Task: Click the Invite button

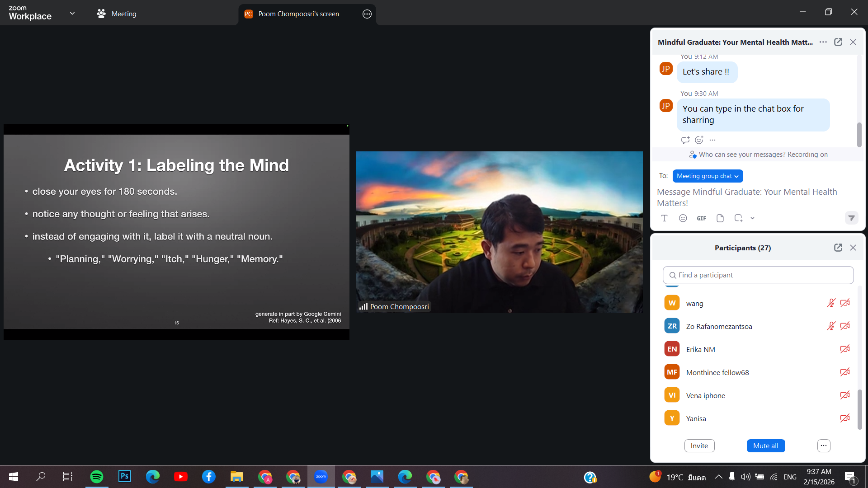Action: pos(699,446)
